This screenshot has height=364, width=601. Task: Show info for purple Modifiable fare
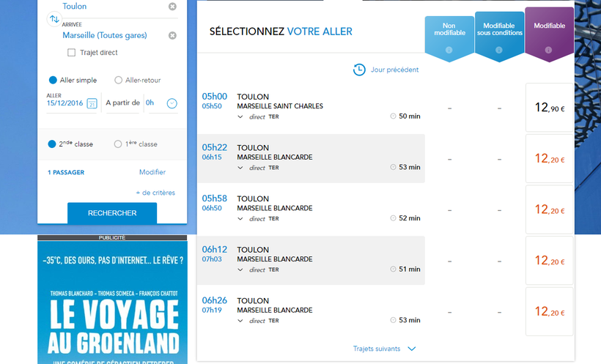tap(549, 50)
